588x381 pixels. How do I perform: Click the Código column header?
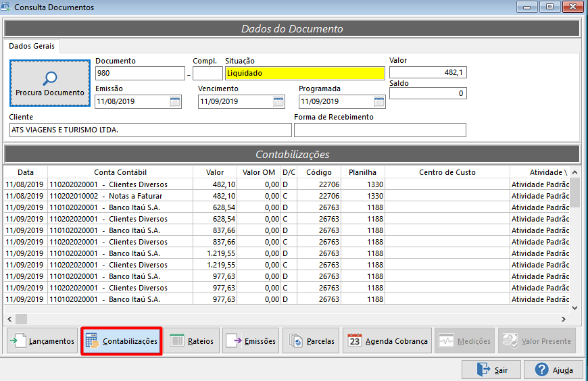(319, 172)
